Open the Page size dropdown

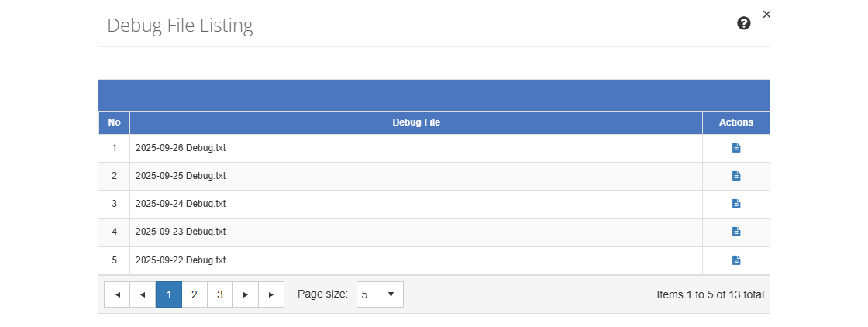380,294
